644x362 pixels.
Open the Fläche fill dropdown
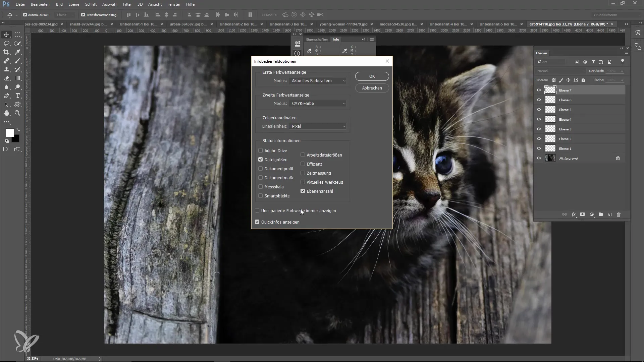pyautogui.click(x=622, y=80)
